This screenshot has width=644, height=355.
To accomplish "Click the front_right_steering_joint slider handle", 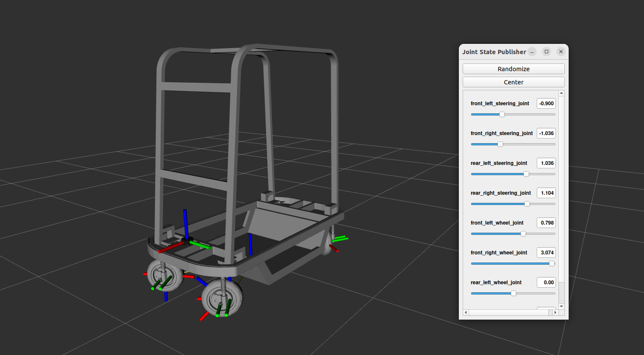I will coord(499,144).
